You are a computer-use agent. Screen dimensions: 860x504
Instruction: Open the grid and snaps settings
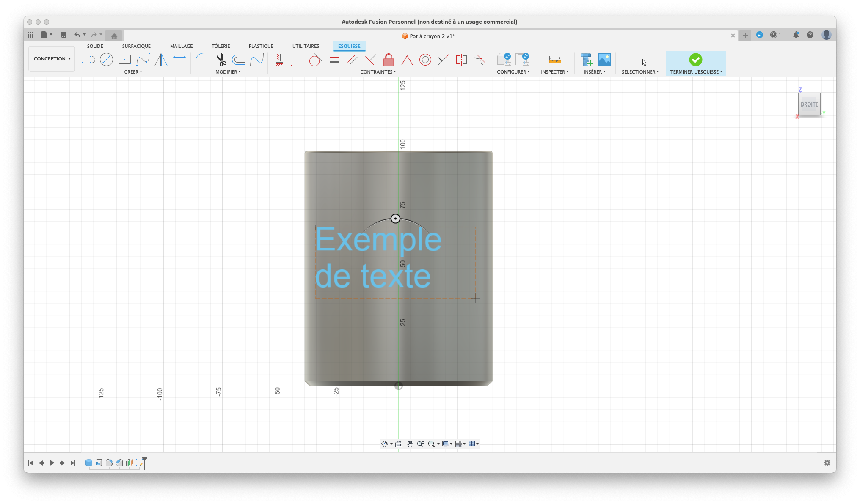(460, 444)
